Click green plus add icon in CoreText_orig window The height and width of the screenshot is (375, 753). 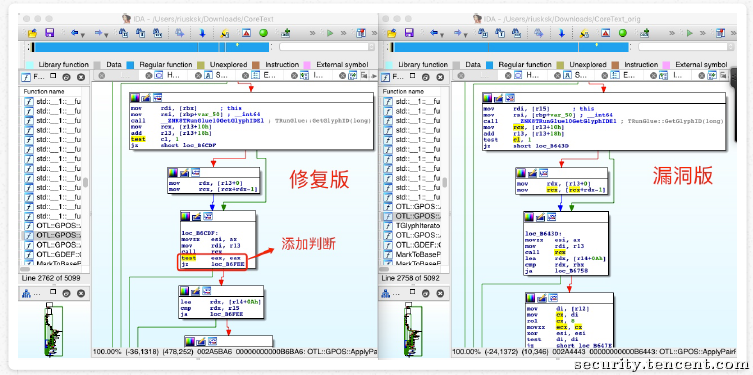coord(644,33)
